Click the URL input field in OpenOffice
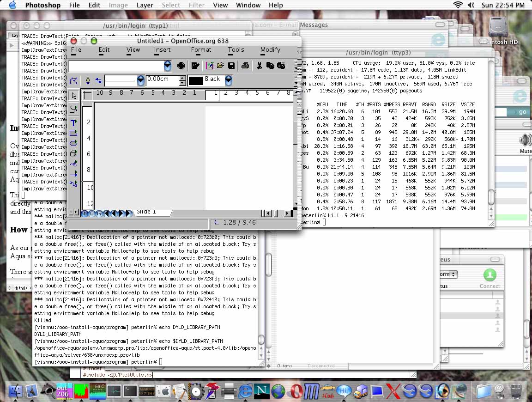Viewport: 532px width, 402px height. pyautogui.click(x=116, y=66)
